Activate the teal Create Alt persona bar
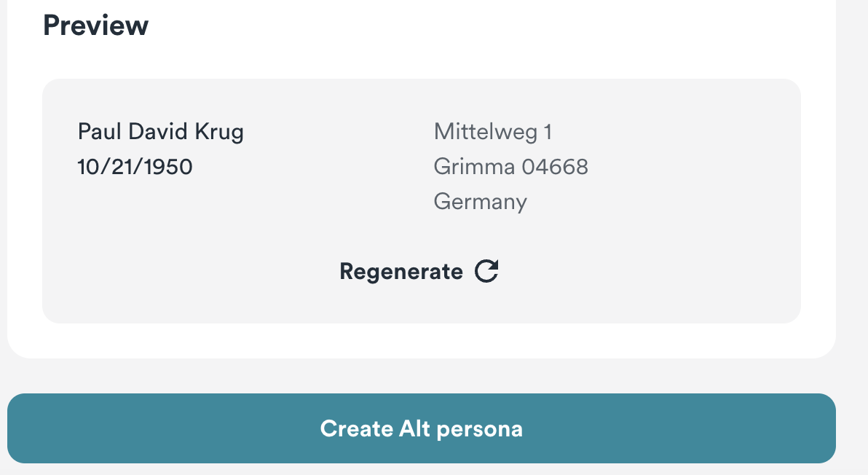This screenshot has height=475, width=868. (x=421, y=429)
